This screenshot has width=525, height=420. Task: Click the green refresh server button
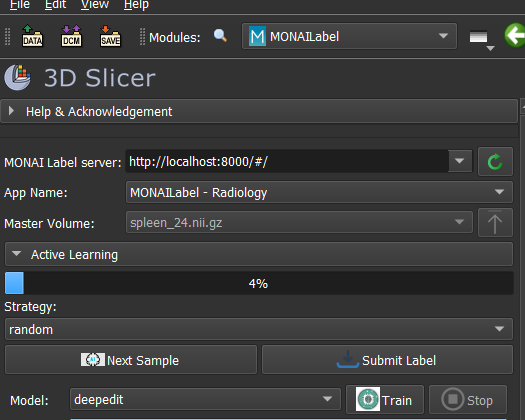495,162
